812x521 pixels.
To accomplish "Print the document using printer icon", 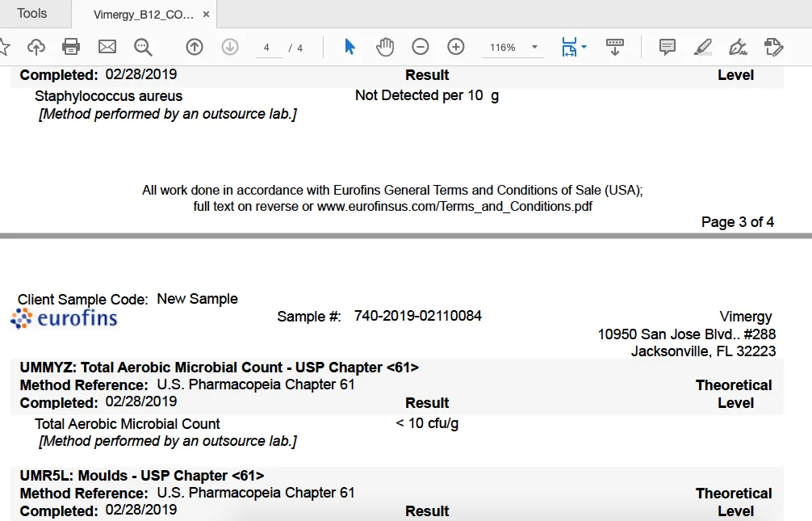I will tap(71, 47).
